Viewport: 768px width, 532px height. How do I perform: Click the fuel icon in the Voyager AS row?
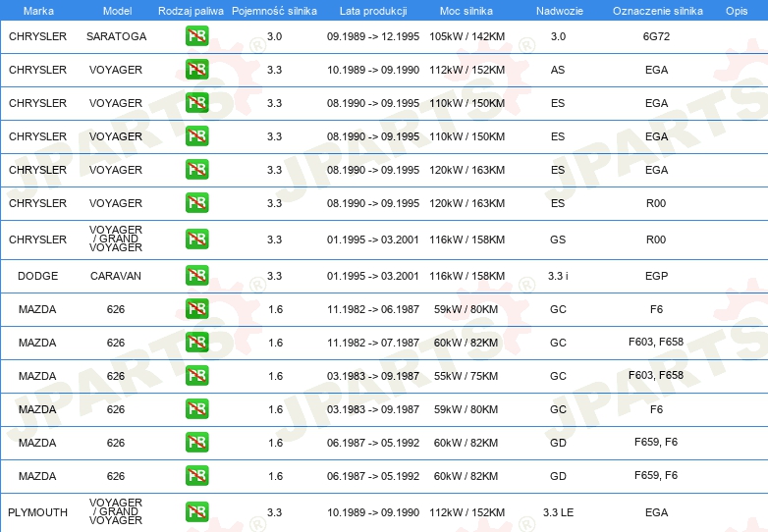196,70
